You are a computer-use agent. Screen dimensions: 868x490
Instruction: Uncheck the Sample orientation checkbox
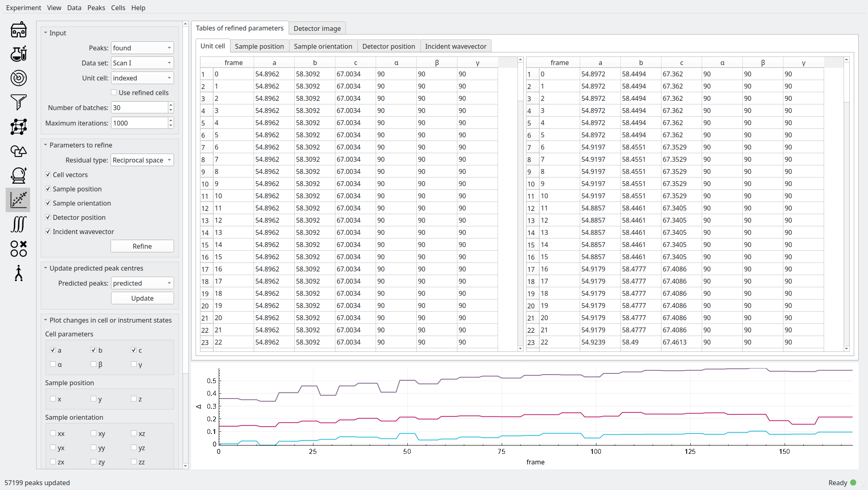[x=48, y=203]
